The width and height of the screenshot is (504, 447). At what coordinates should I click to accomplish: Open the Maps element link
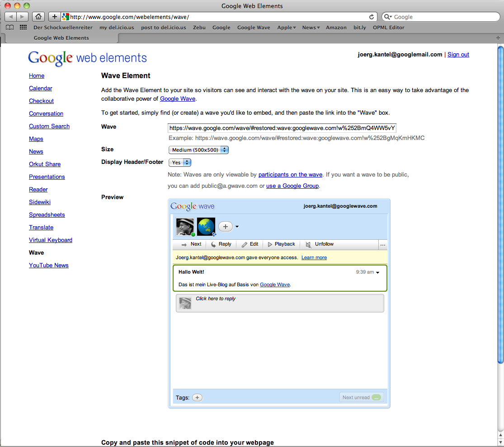click(36, 139)
